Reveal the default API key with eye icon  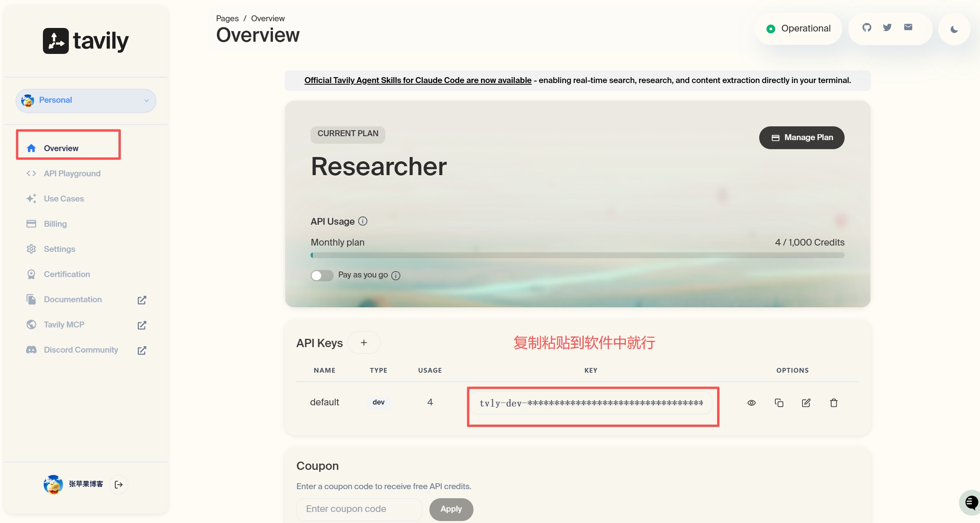[x=751, y=403]
